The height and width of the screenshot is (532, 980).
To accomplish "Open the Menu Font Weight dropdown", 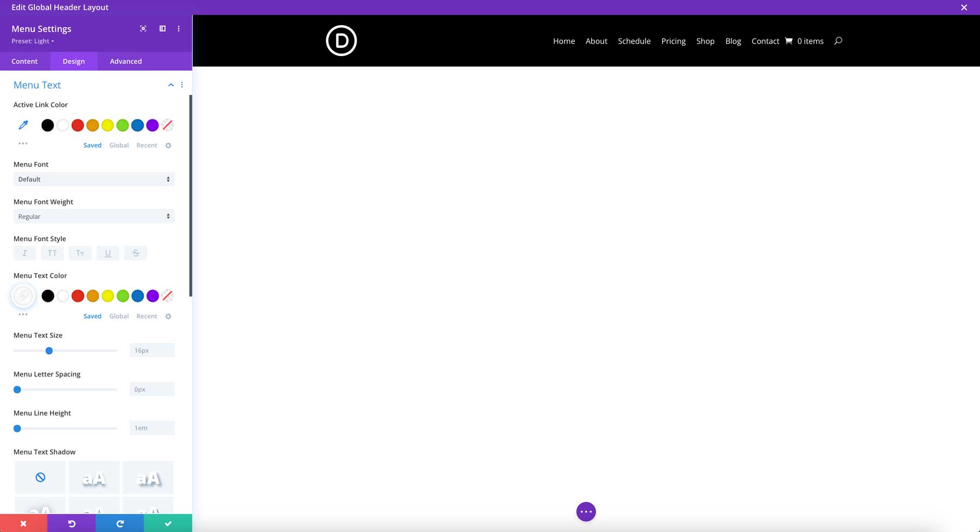I will coord(94,216).
